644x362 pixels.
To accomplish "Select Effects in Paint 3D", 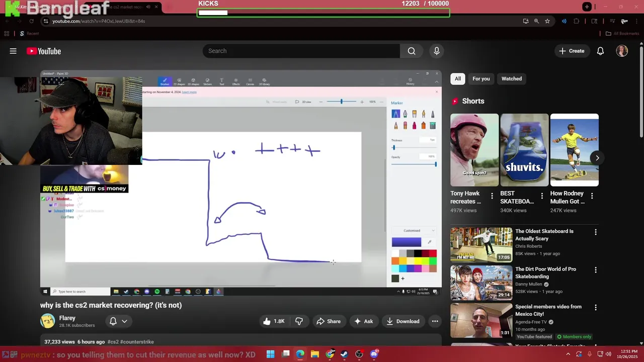I will pos(236,81).
